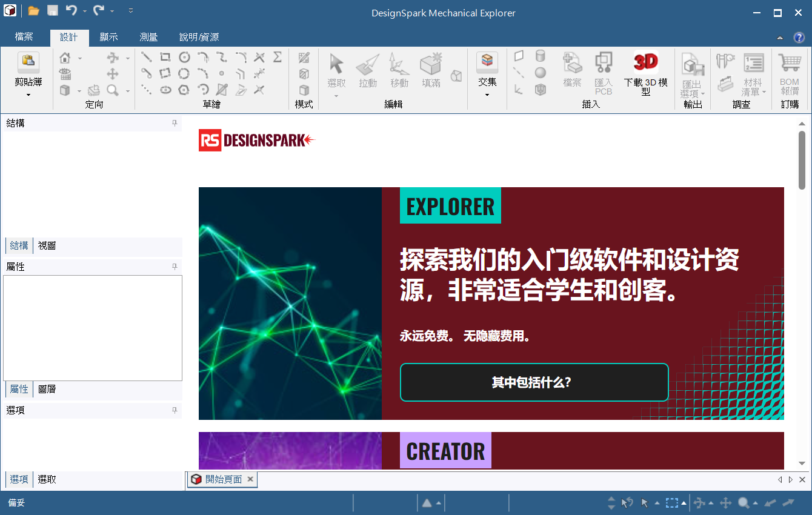Activate the 拉動 pull tool
The image size is (812, 515).
tap(368, 70)
